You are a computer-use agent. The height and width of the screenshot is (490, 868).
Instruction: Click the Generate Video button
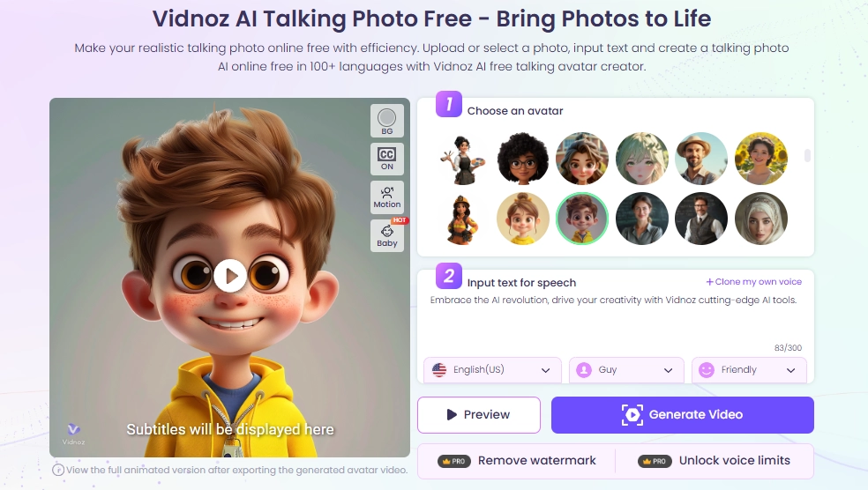(683, 415)
